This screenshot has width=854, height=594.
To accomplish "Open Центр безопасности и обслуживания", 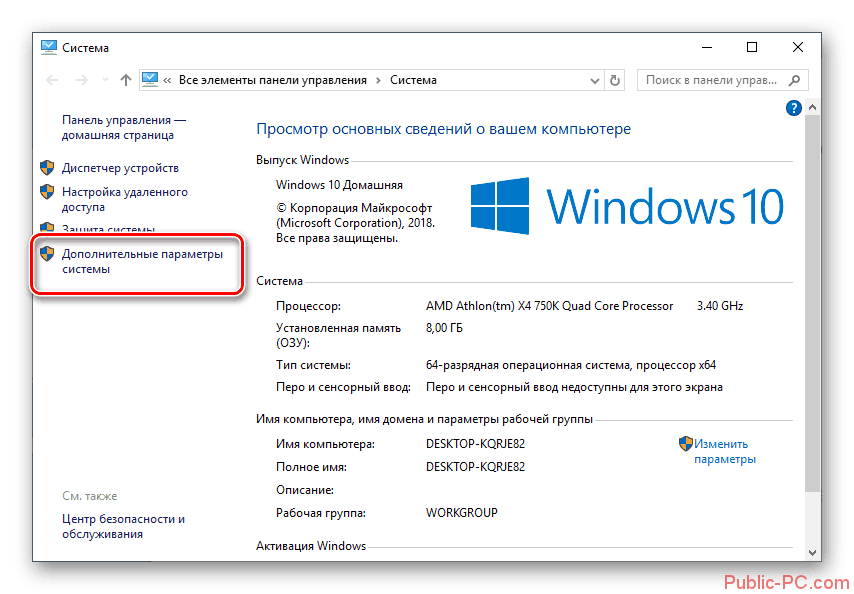I will tap(123, 526).
